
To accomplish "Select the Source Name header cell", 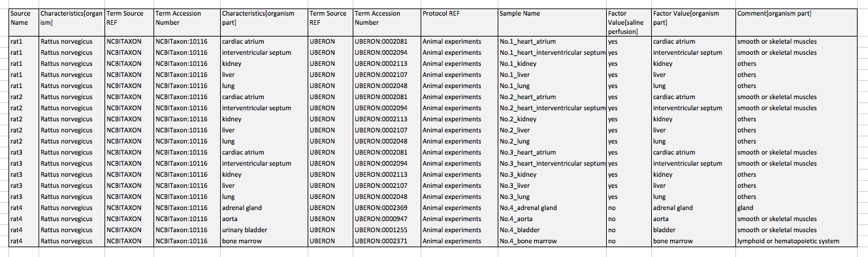I will coord(24,22).
